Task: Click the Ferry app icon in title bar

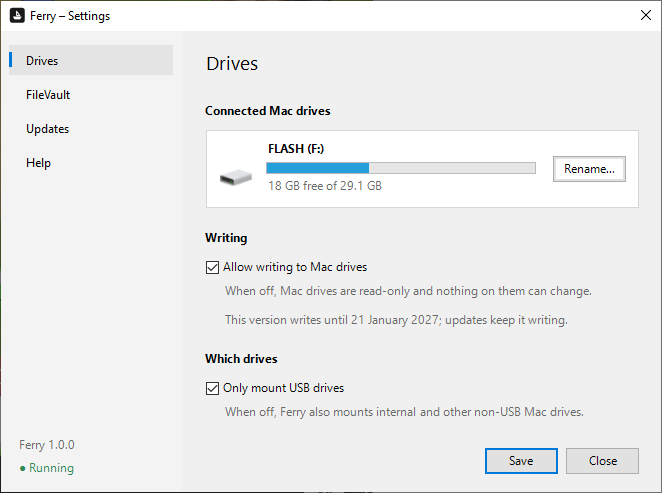Action: coord(17,16)
